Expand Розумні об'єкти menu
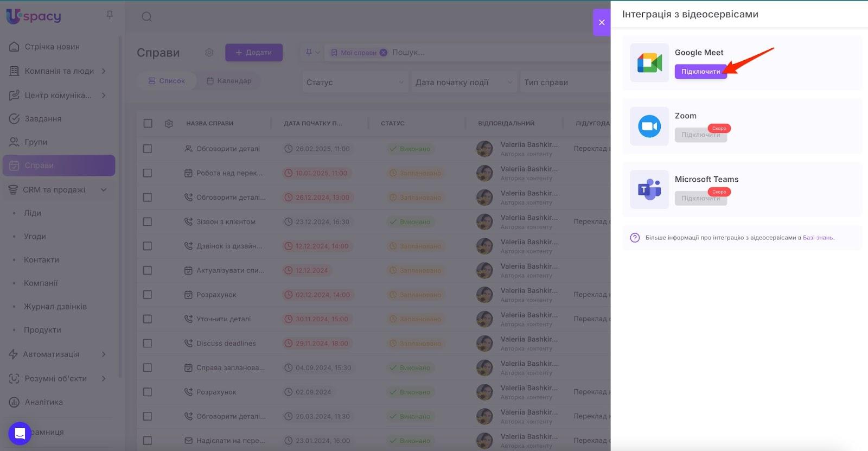The width and height of the screenshot is (868, 451). [104, 379]
